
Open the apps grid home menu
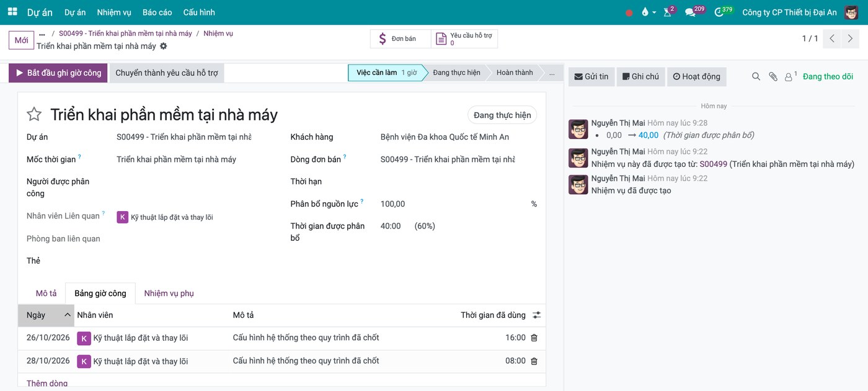coord(12,12)
